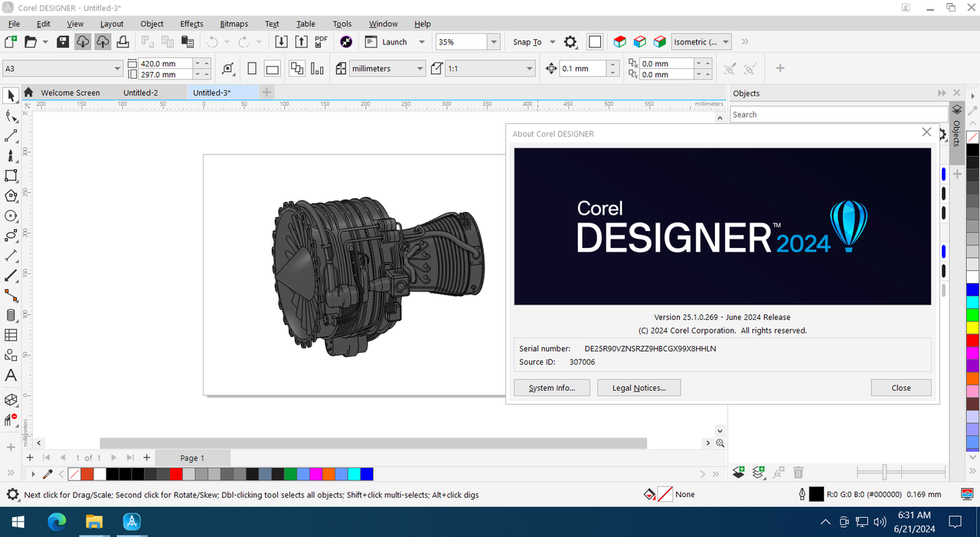The image size is (980, 537).
Task: Click the Import icon
Action: [281, 42]
